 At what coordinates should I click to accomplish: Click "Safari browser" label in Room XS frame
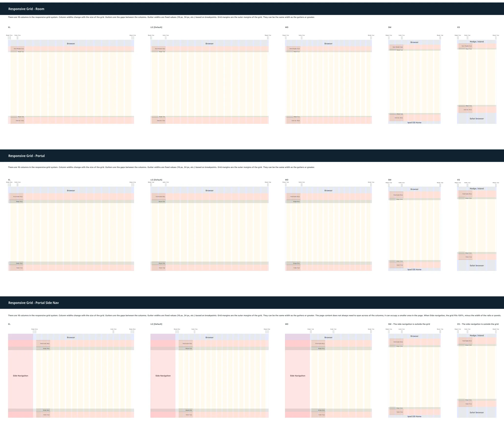click(x=477, y=119)
